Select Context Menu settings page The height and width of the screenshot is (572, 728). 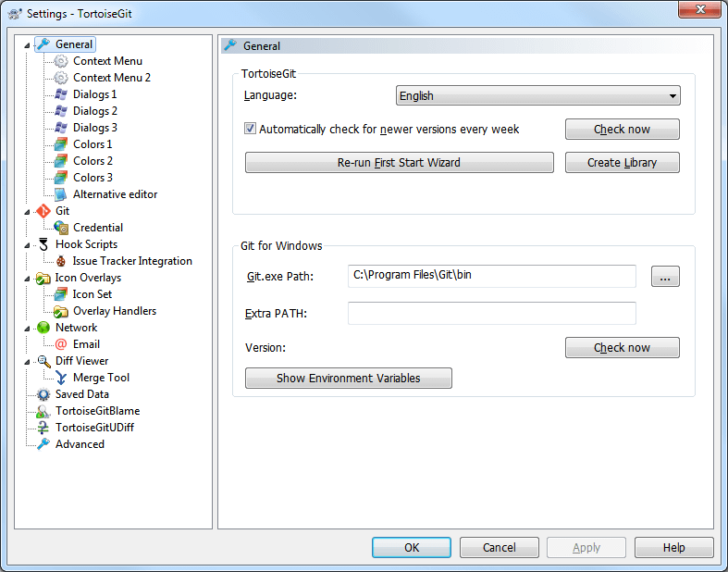point(107,61)
